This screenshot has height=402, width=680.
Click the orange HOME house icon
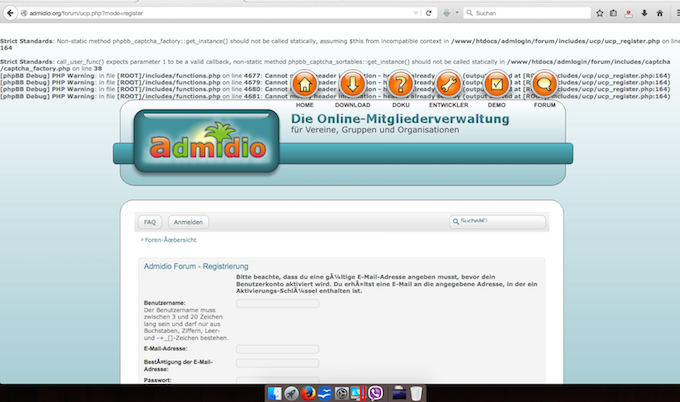pos(305,84)
